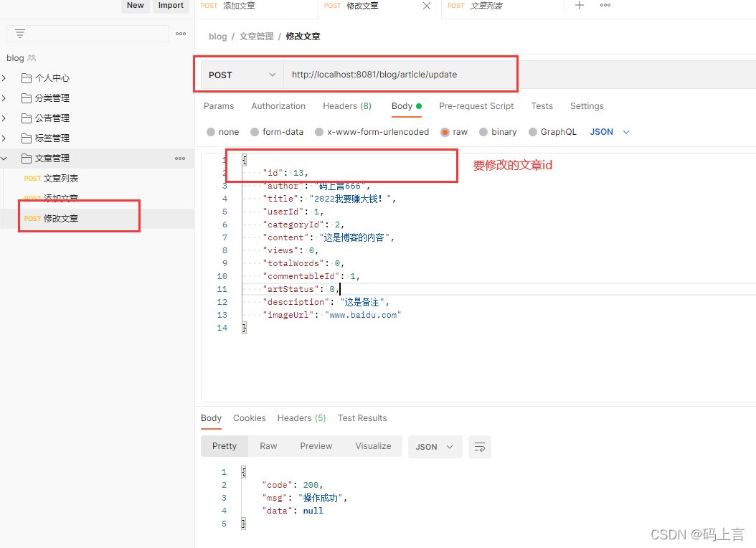The image size is (756, 548).
Task: Close the 修改文章 request tab
Action: [427, 6]
